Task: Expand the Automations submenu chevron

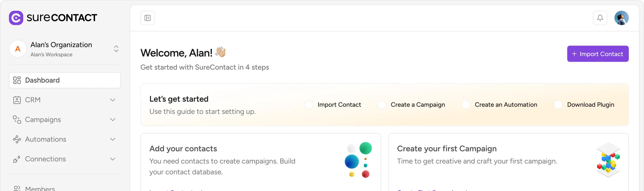Action: pos(113,139)
